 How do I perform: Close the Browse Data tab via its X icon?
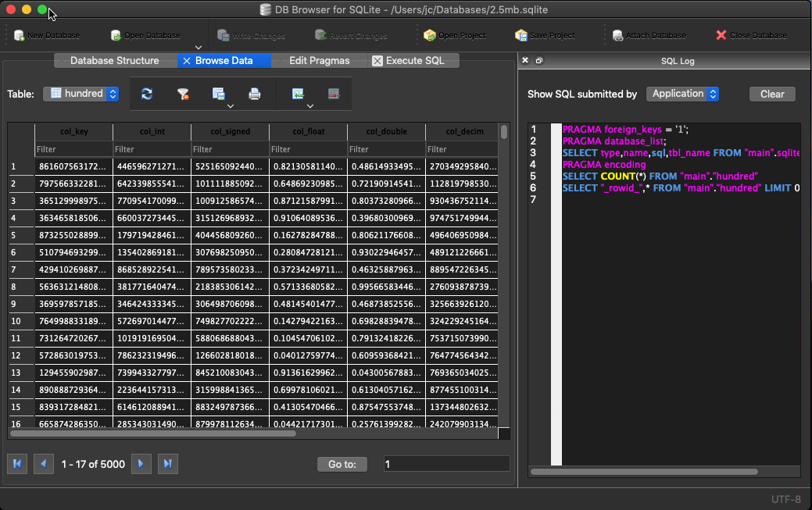pos(187,61)
